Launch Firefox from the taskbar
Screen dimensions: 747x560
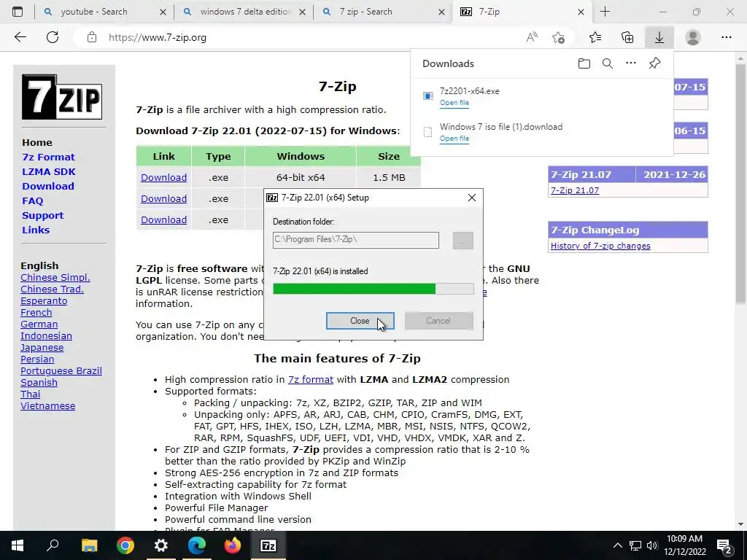233,545
